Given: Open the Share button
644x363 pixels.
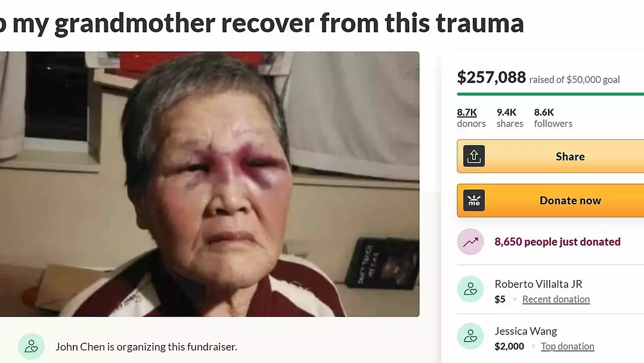Looking at the screenshot, I should pyautogui.click(x=550, y=156).
